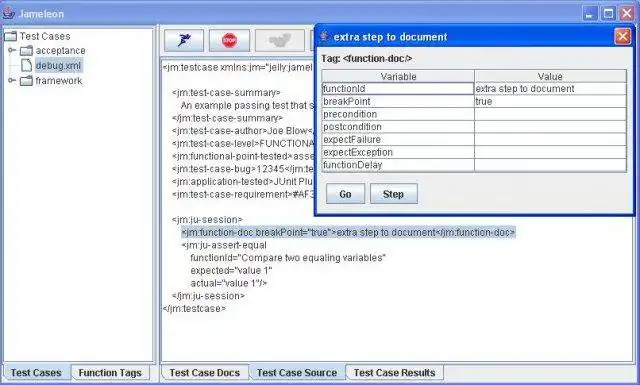Click the framework folder icon
The image size is (640, 385).
(27, 81)
